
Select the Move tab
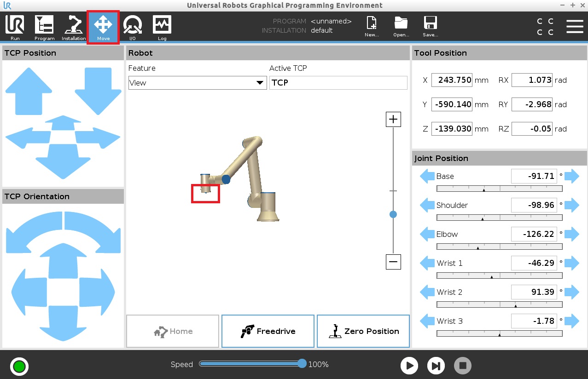tap(103, 28)
